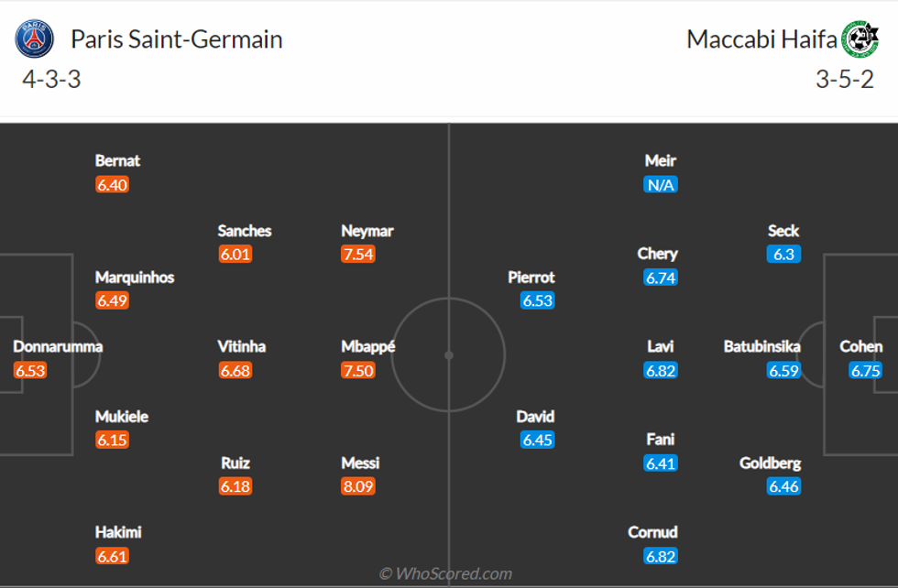Click Cohen's 6.75 rating badge
The width and height of the screenshot is (898, 588).
(866, 370)
